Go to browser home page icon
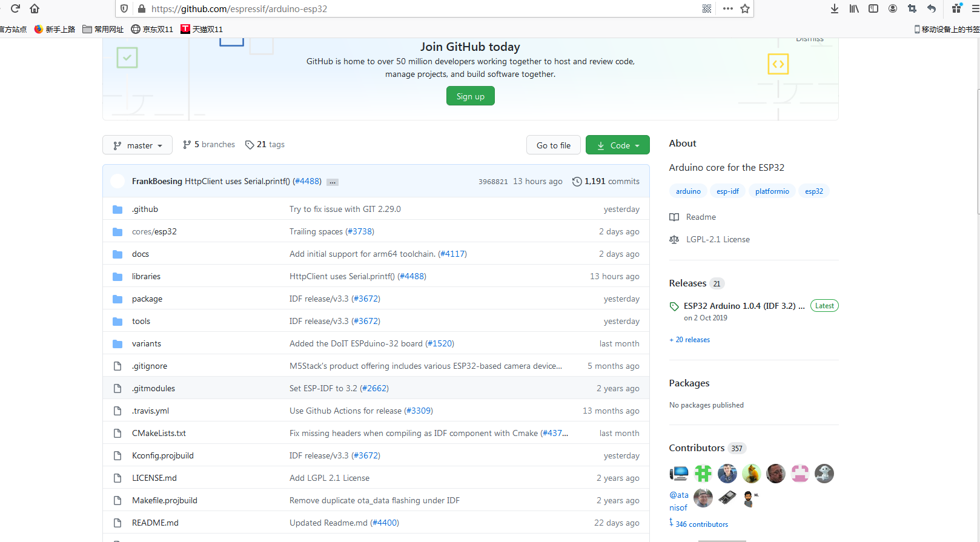The height and width of the screenshot is (542, 980). [x=35, y=8]
